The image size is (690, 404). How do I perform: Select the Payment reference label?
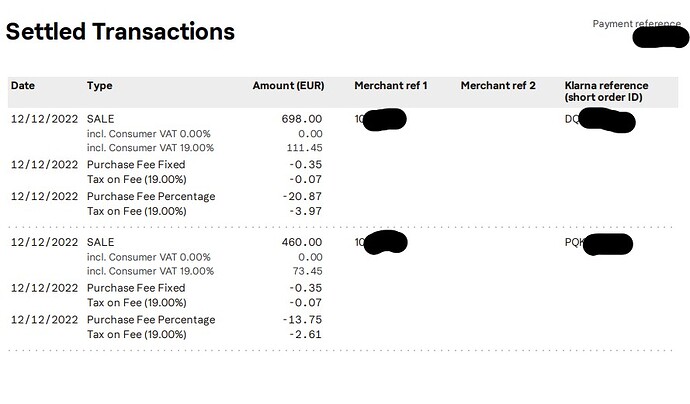(636, 23)
